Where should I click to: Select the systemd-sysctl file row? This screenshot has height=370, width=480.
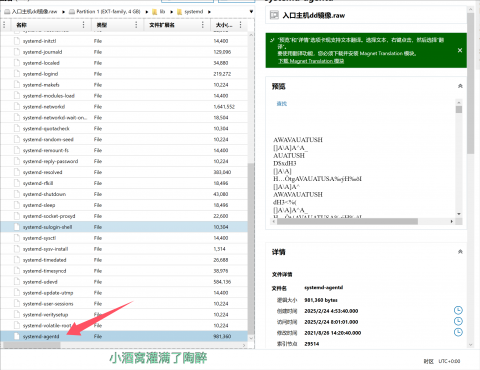point(124,238)
